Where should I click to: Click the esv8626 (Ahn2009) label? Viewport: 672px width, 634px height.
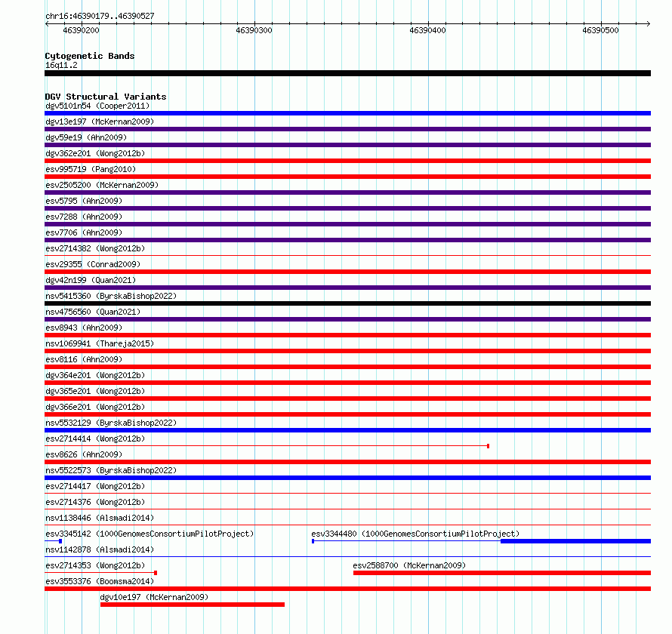pos(84,454)
